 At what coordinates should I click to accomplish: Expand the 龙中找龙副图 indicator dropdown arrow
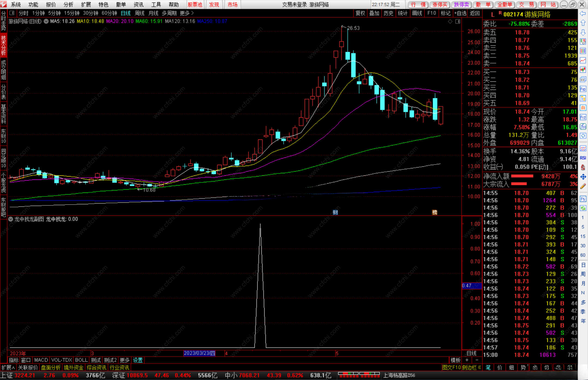point(11,219)
